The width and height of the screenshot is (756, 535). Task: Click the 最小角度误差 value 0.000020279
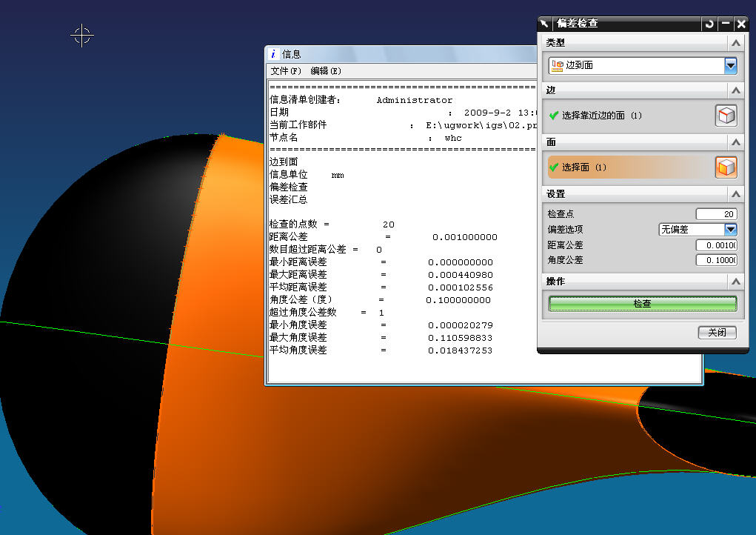(461, 325)
